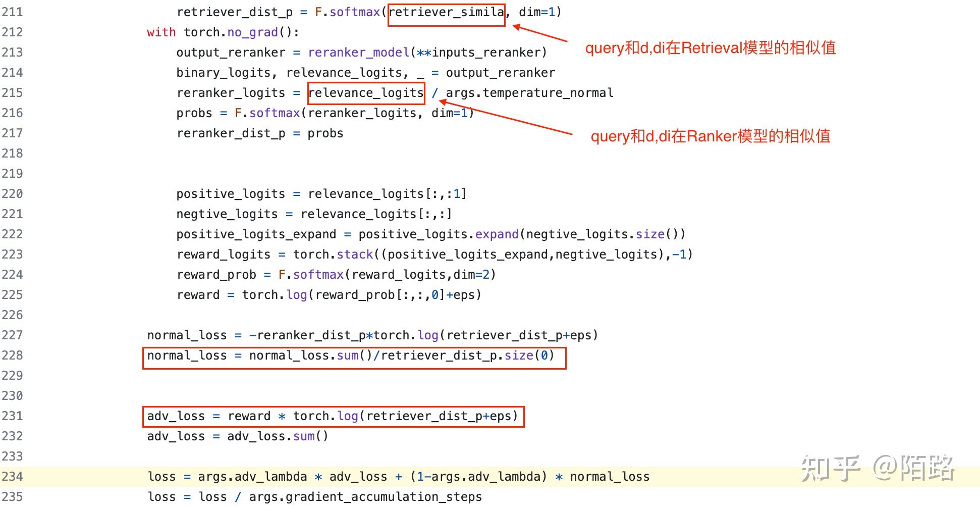This screenshot has width=980, height=508.
Task: Click the Ranker模型的相似值 annotation text
Action: click(712, 136)
